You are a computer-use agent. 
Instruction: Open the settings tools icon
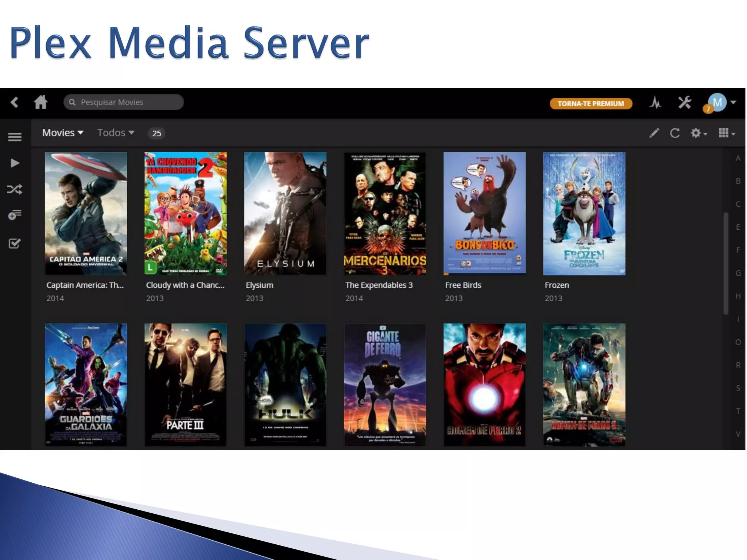tap(684, 103)
